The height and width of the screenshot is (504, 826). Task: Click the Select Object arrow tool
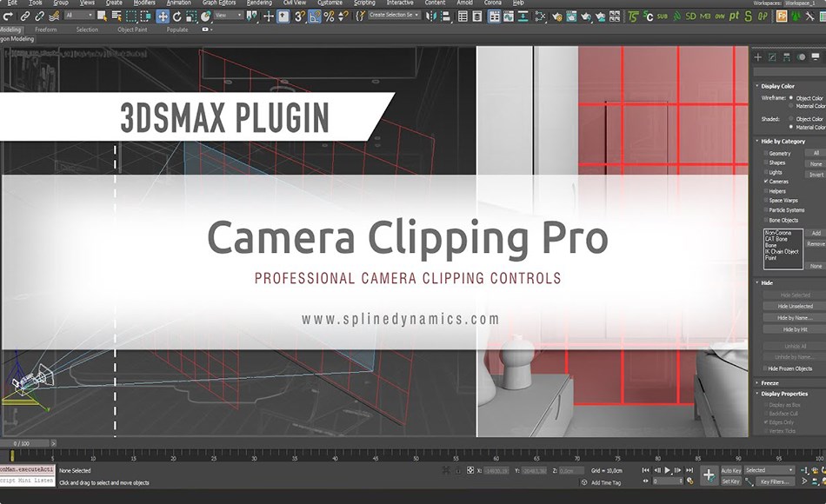[102, 15]
